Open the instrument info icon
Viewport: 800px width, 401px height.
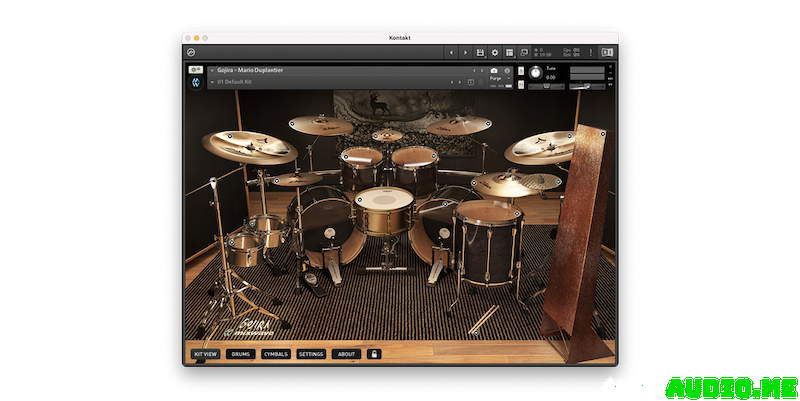tap(507, 71)
